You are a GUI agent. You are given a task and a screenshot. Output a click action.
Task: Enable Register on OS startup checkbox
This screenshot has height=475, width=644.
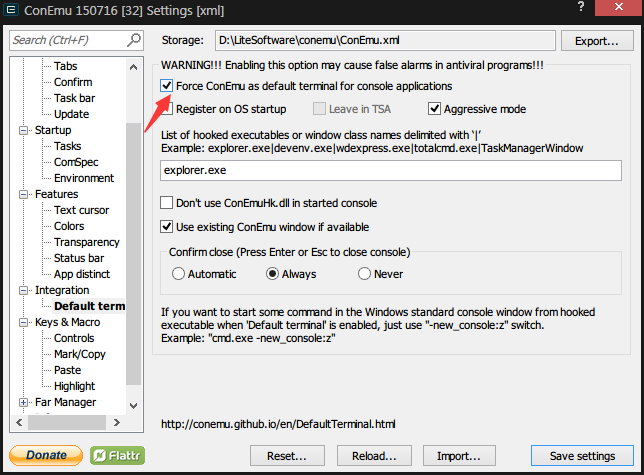click(x=166, y=109)
